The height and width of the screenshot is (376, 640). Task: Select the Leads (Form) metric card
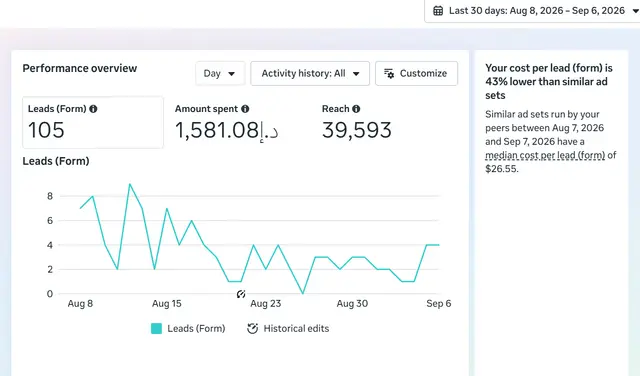click(93, 122)
